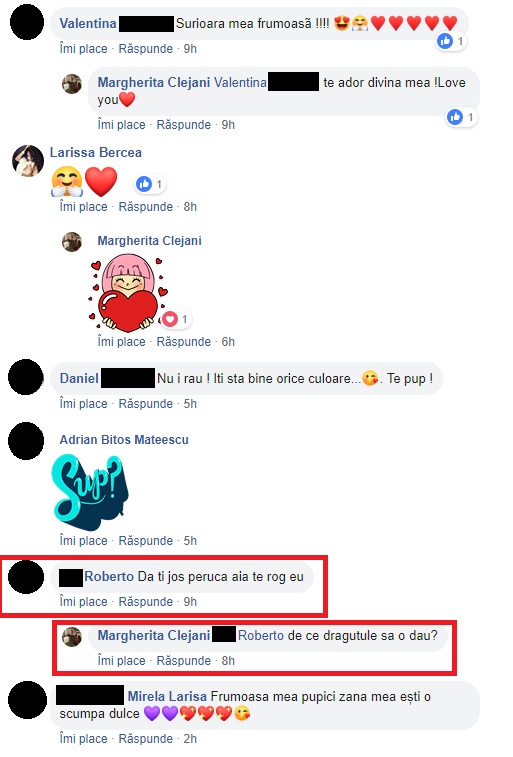The width and height of the screenshot is (513, 757).
Task: Open Adrian Bitos Mateescu's profile
Action: pyautogui.click(x=124, y=440)
